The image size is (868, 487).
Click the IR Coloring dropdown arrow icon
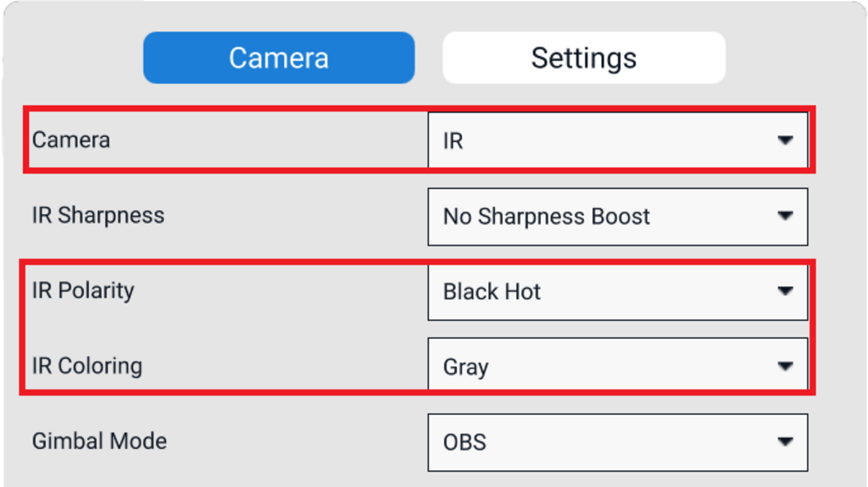coord(785,367)
